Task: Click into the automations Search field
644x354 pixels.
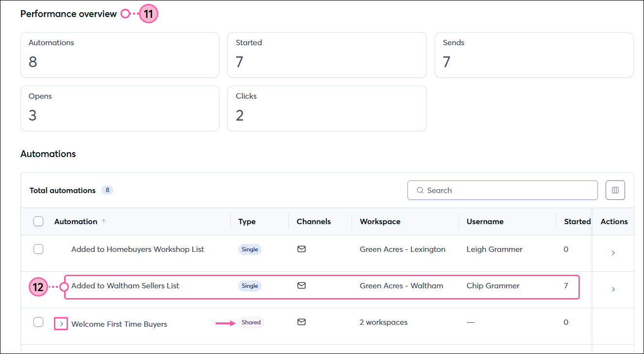Action: (x=503, y=190)
